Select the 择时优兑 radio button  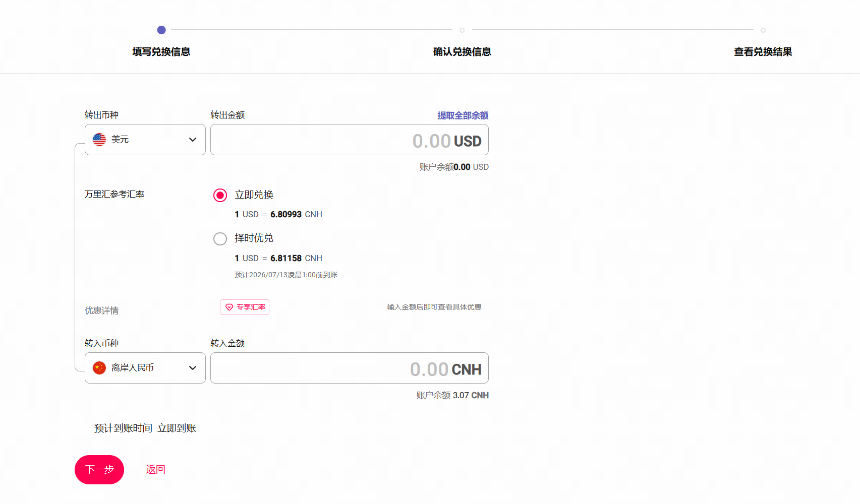tap(220, 239)
